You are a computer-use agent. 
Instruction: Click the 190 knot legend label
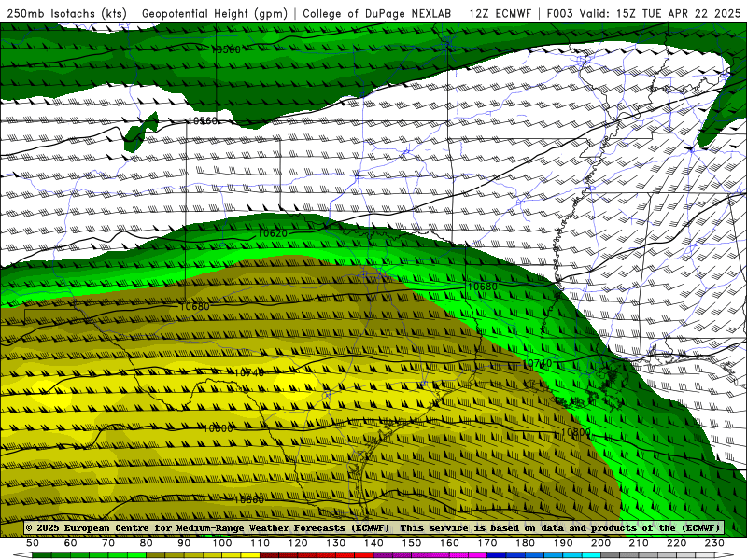(x=563, y=543)
